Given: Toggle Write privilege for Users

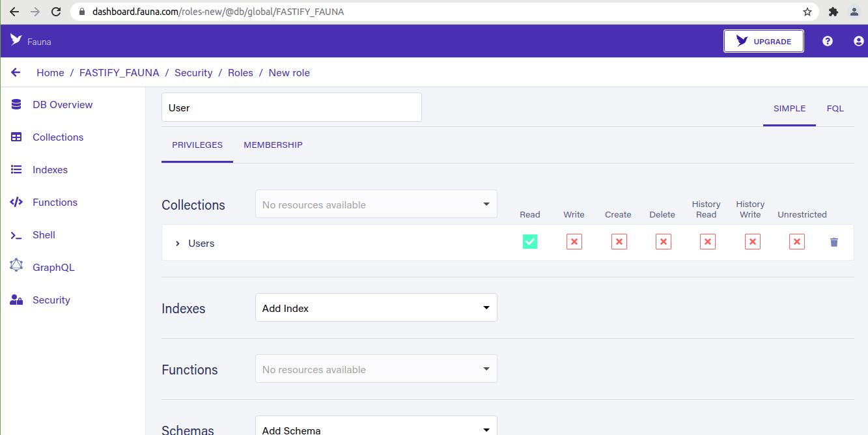Looking at the screenshot, I should (x=574, y=242).
